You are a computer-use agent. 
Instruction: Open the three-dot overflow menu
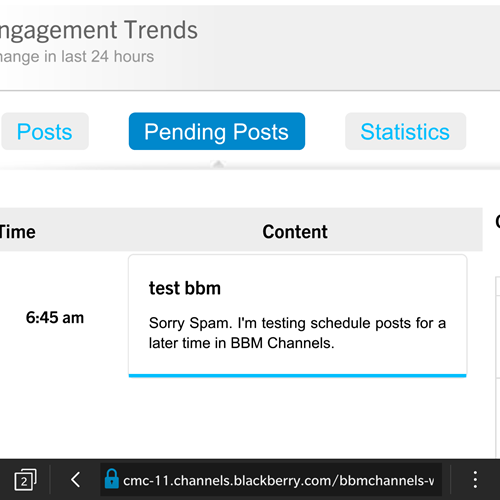(475, 480)
